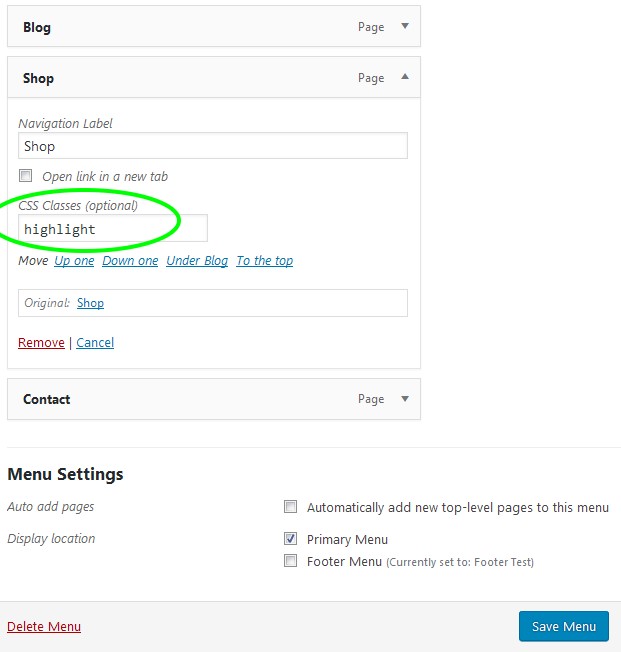Click Delete Menu link
The image size is (621, 652).
click(x=44, y=626)
